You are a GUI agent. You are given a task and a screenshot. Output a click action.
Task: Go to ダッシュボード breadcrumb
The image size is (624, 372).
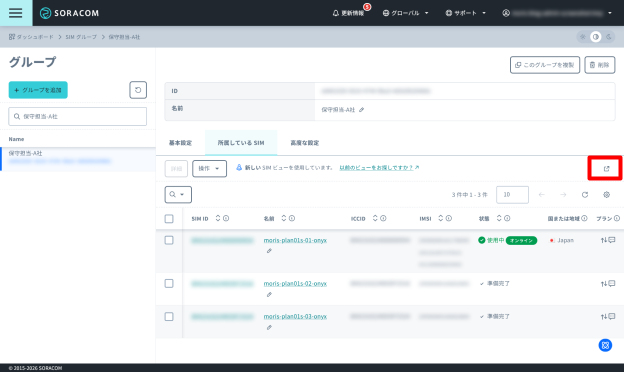pos(31,37)
